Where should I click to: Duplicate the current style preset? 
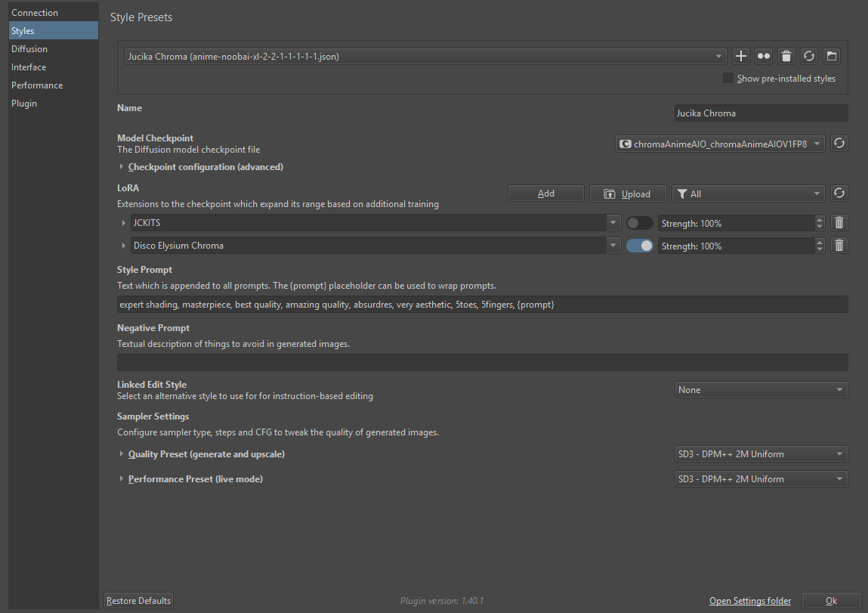point(764,56)
